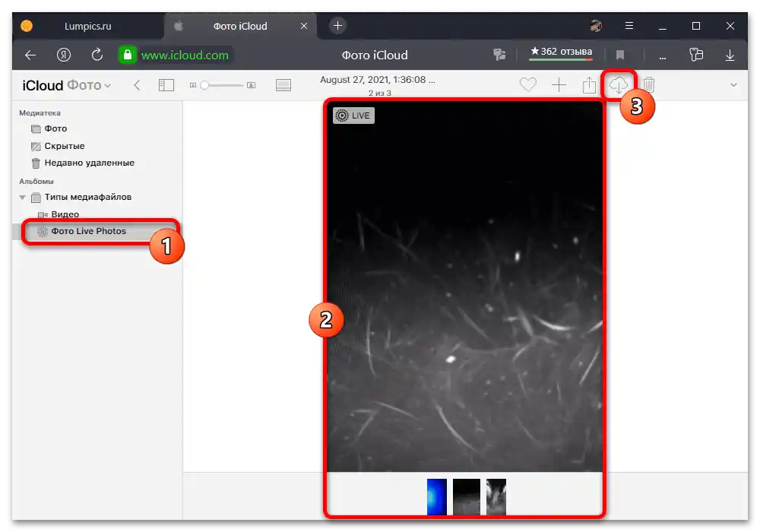Open a new browser tab
This screenshot has height=532, width=760.
click(338, 26)
